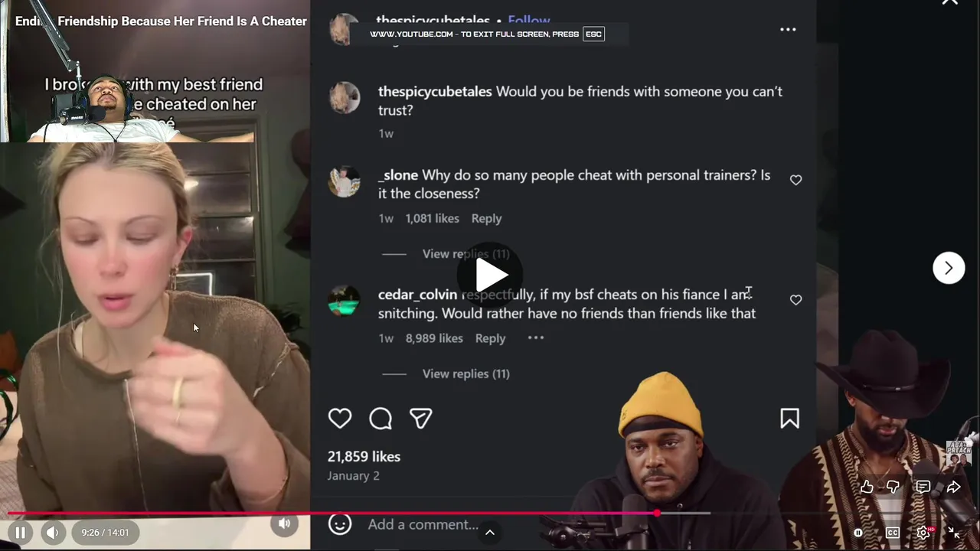980x551 pixels.
Task: Click Reply on the _slone comment
Action: [486, 218]
